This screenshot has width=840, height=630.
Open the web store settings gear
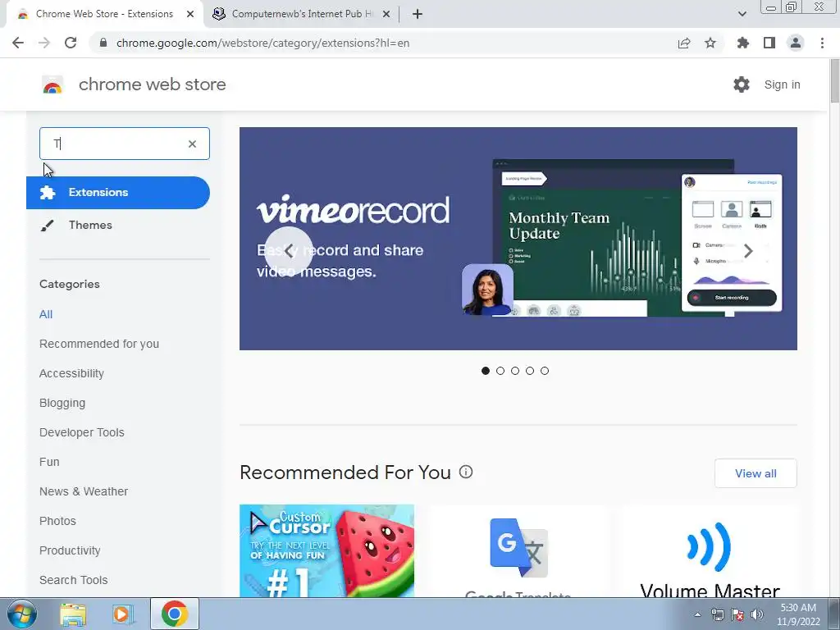(742, 84)
